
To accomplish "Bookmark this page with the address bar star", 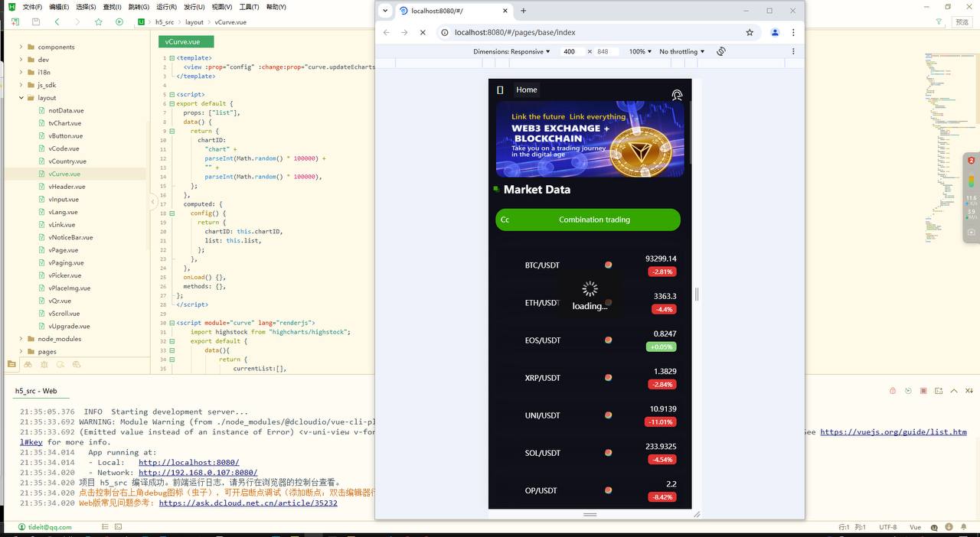I will point(750,32).
